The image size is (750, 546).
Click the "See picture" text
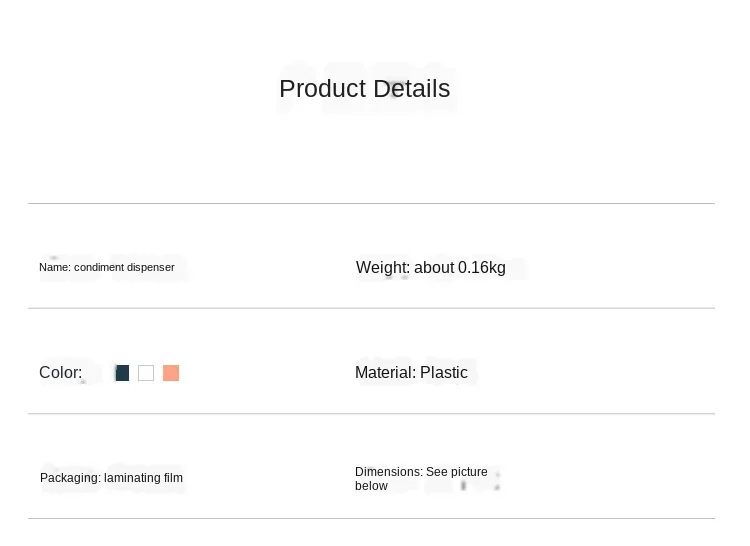(457, 472)
